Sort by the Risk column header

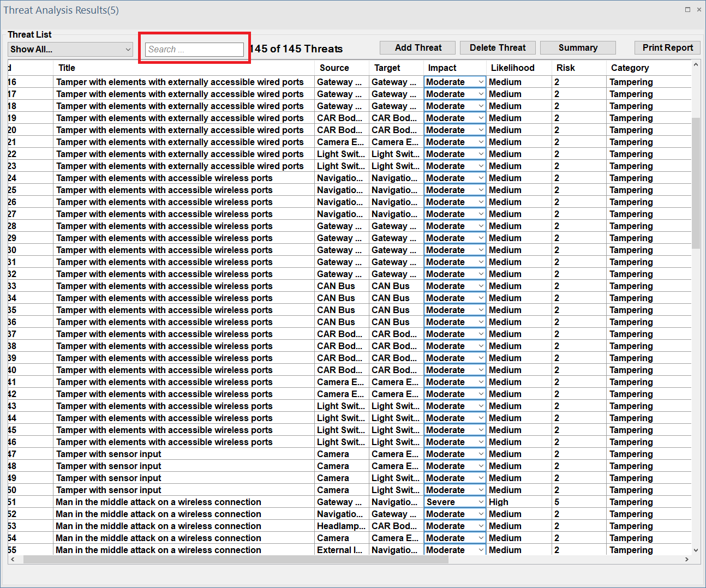(566, 68)
